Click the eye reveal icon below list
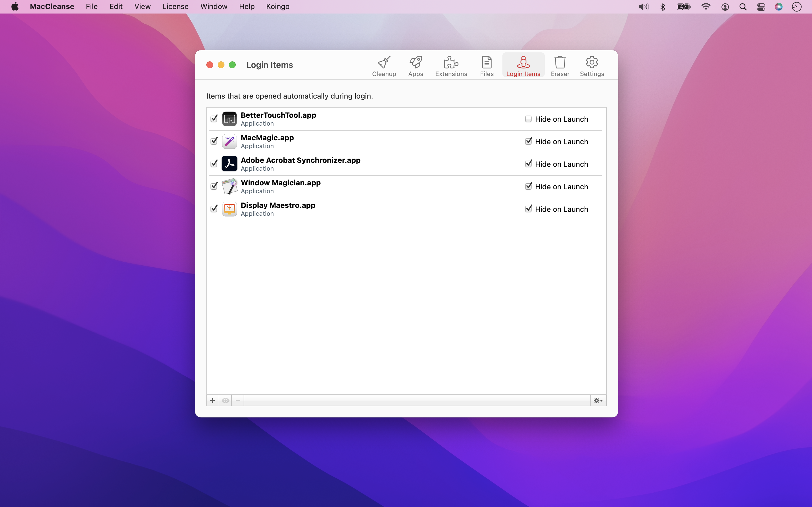Image resolution: width=812 pixels, height=507 pixels. pyautogui.click(x=226, y=400)
